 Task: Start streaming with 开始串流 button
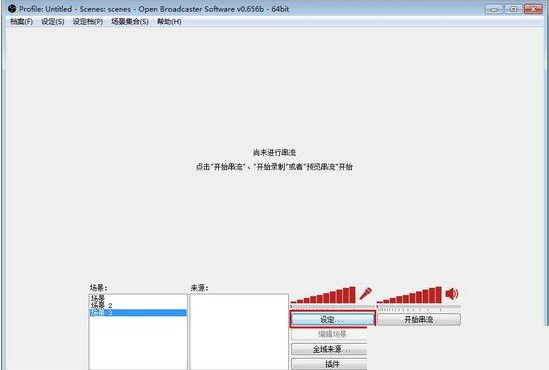click(419, 319)
